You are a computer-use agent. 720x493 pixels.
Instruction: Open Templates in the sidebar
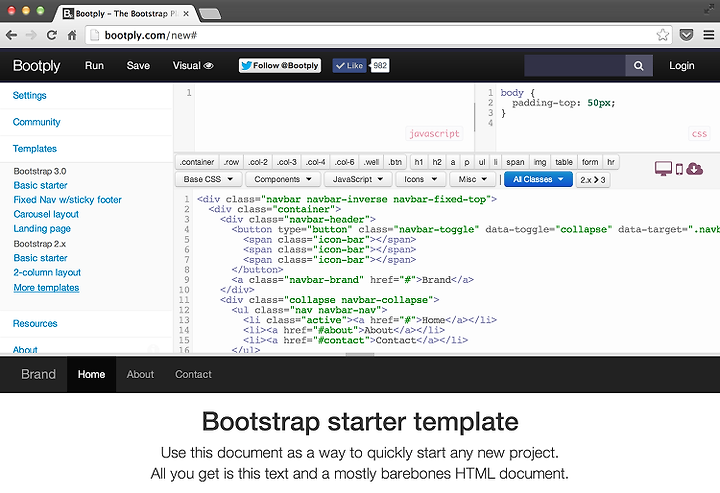34,149
